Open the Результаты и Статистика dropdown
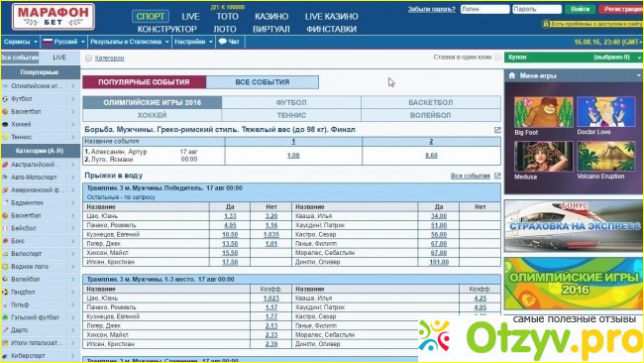This screenshot has height=363, width=644. click(130, 42)
